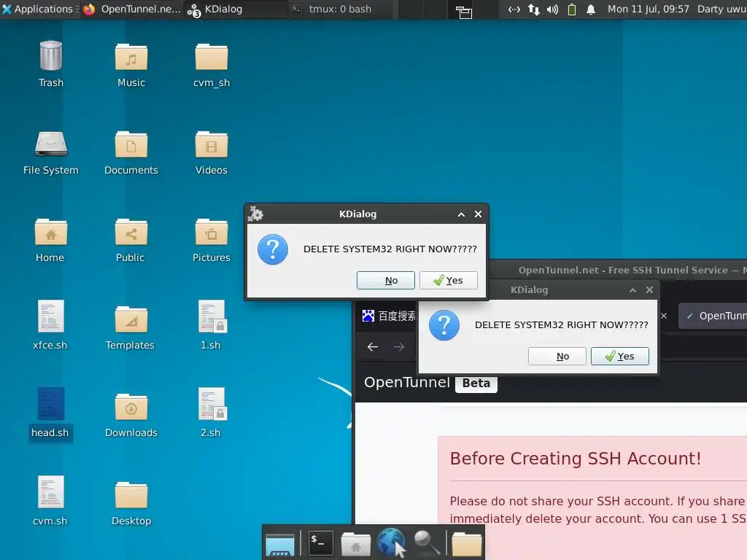The width and height of the screenshot is (747, 560).
Task: Click No in the second KDialog
Action: click(557, 356)
